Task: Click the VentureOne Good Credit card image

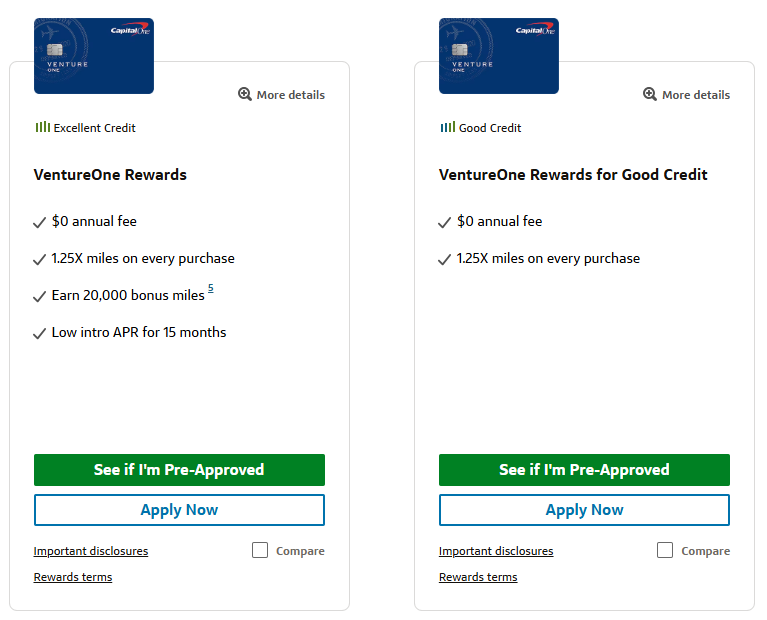Action: click(499, 55)
